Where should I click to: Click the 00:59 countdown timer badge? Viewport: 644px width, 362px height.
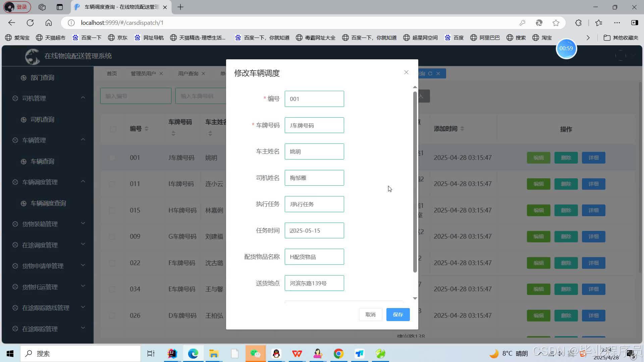(x=566, y=48)
